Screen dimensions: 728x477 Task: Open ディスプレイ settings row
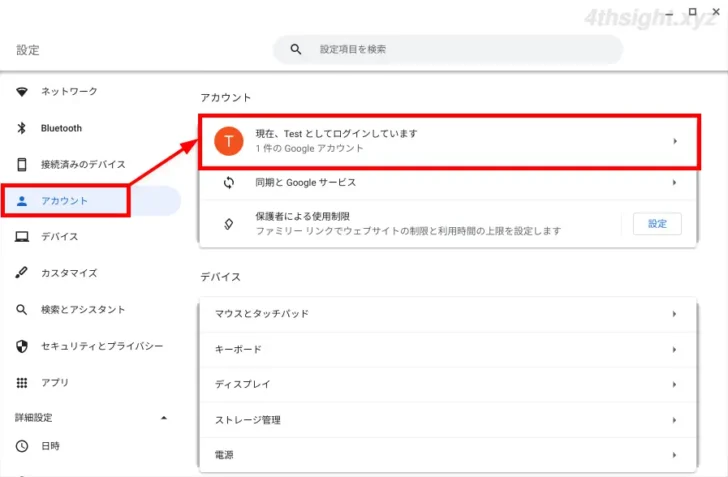pos(449,385)
